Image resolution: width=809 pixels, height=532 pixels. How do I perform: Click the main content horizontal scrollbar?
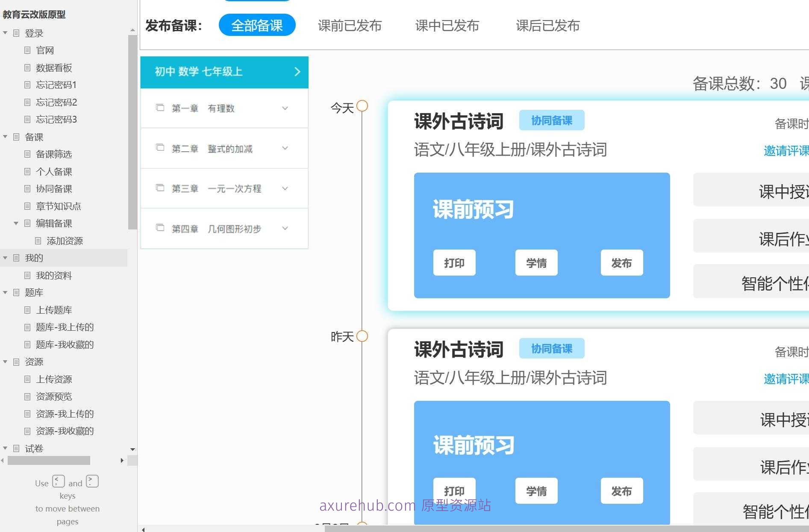[567, 529]
